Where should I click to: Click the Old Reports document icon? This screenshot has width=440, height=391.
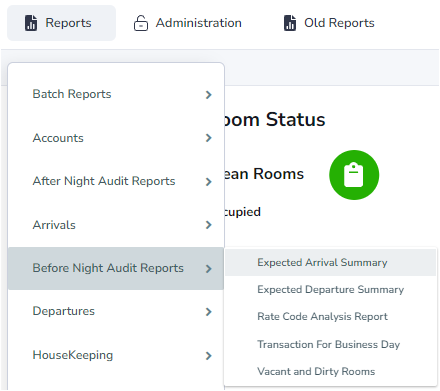pos(290,23)
